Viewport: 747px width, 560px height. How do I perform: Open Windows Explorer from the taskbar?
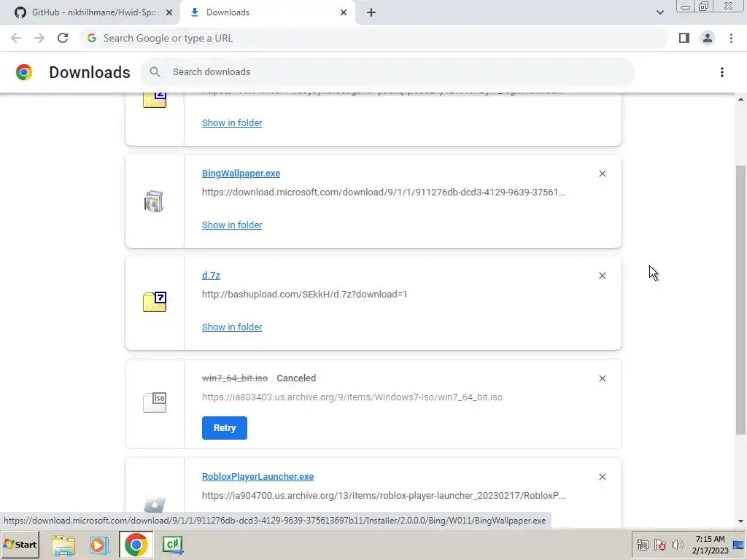click(x=63, y=545)
